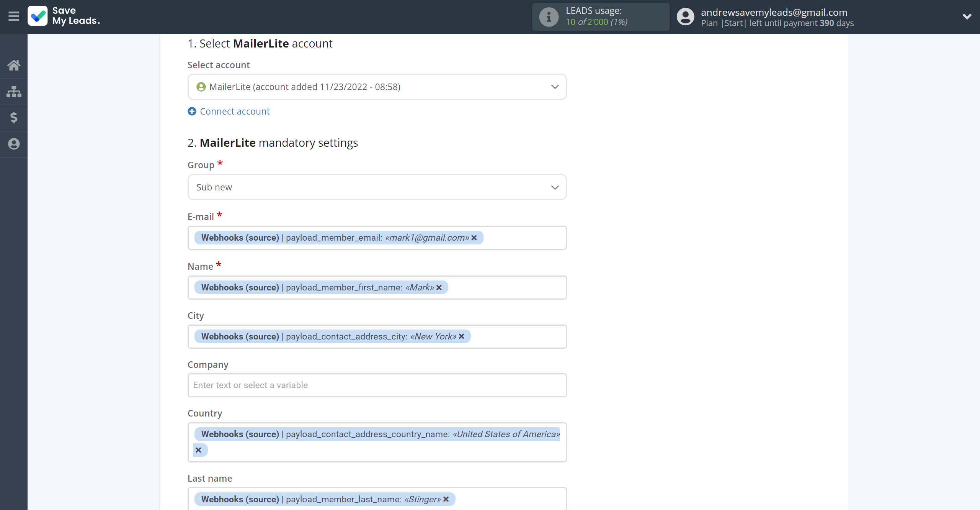Screen dimensions: 980x510
Task: Click the Plan Start payment days text
Action: pos(777,23)
